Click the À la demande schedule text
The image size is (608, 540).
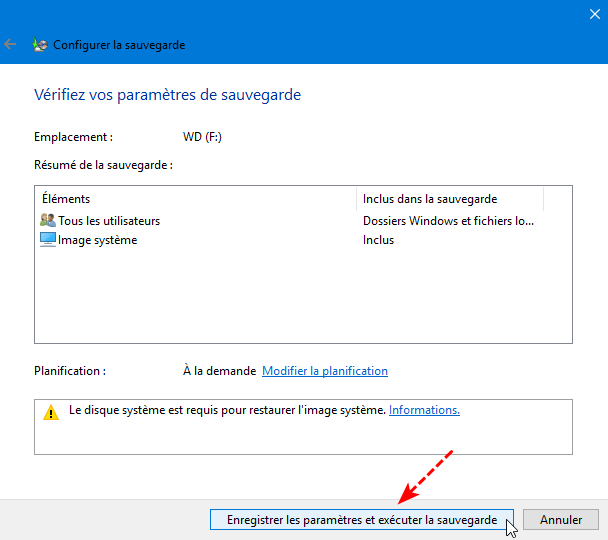[x=219, y=371]
